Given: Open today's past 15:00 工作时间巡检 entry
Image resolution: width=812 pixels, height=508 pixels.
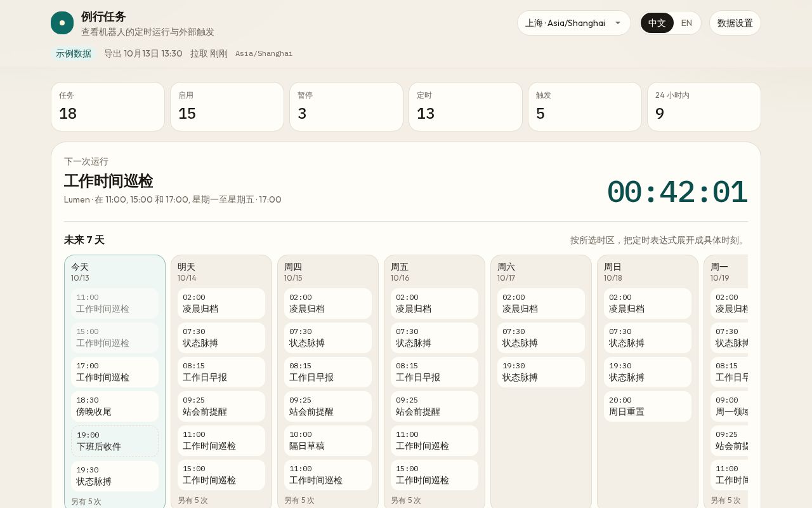Looking at the screenshot, I should tap(115, 338).
